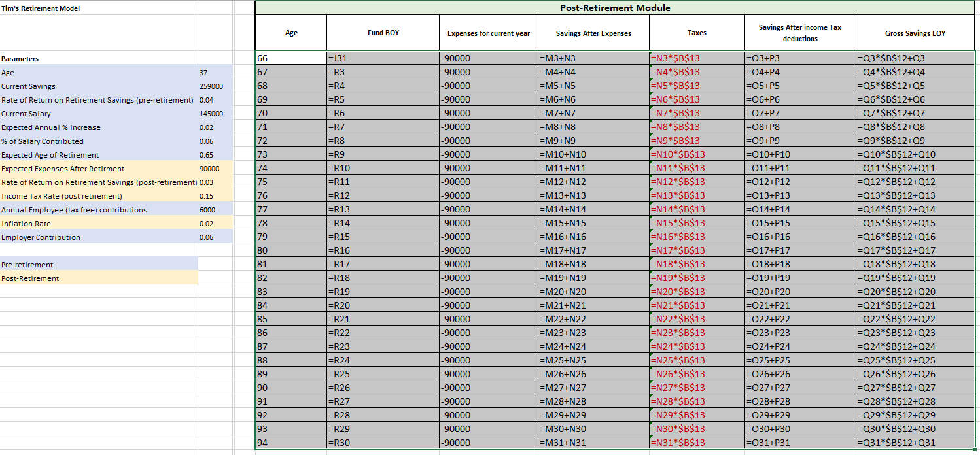Select the =J31 formula cell
The image size is (980, 455).
click(x=383, y=58)
